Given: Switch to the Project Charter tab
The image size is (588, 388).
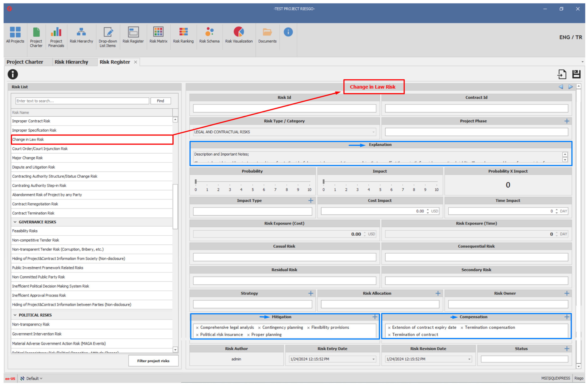Looking at the screenshot, I should pos(25,62).
